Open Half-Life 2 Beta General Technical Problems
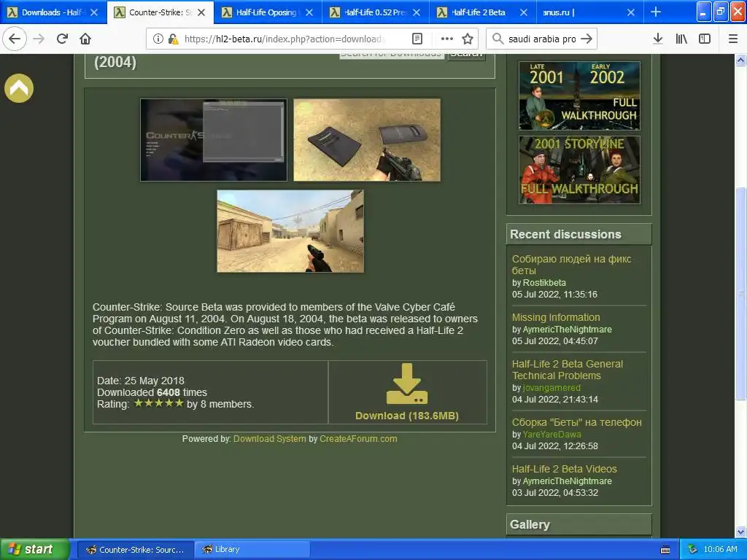Screen dimensions: 747x560 point(568,370)
